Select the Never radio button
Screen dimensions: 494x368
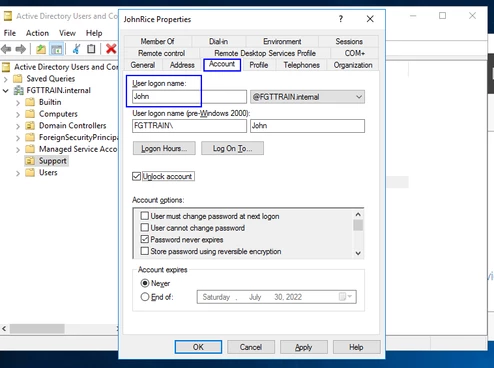(145, 283)
